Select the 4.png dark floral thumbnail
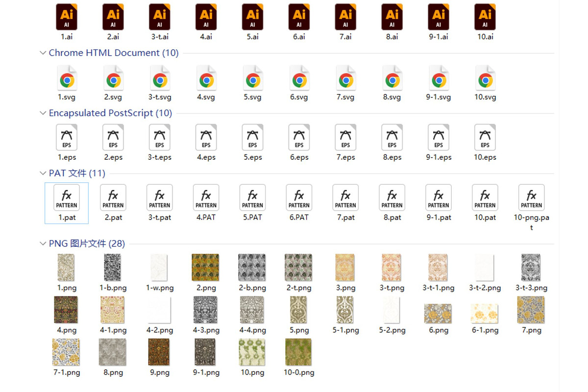 tap(66, 310)
